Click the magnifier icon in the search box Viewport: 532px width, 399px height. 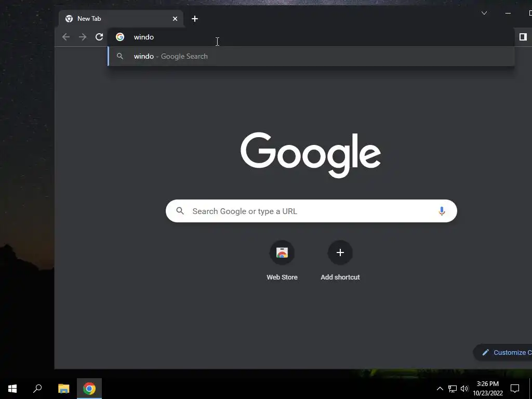click(x=180, y=211)
